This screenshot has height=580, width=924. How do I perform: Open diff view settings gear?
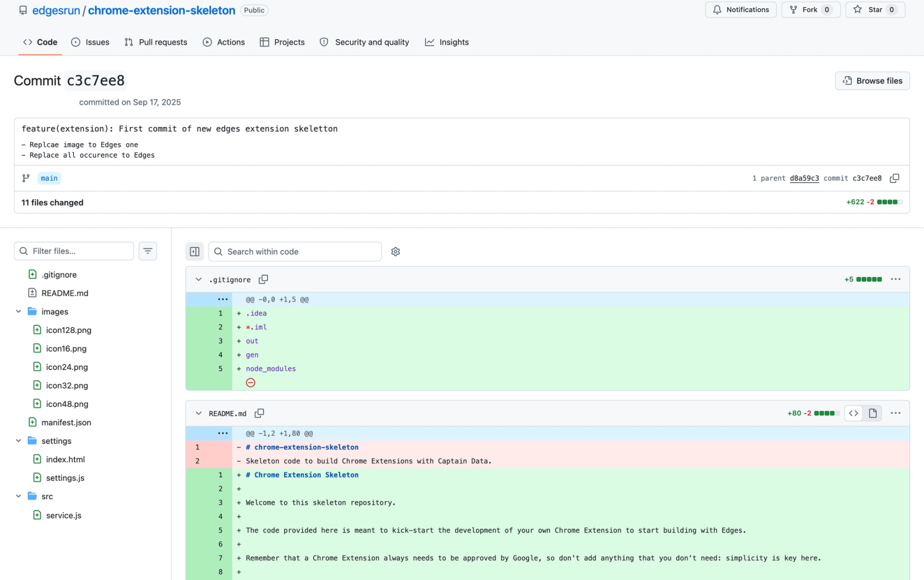(x=396, y=252)
